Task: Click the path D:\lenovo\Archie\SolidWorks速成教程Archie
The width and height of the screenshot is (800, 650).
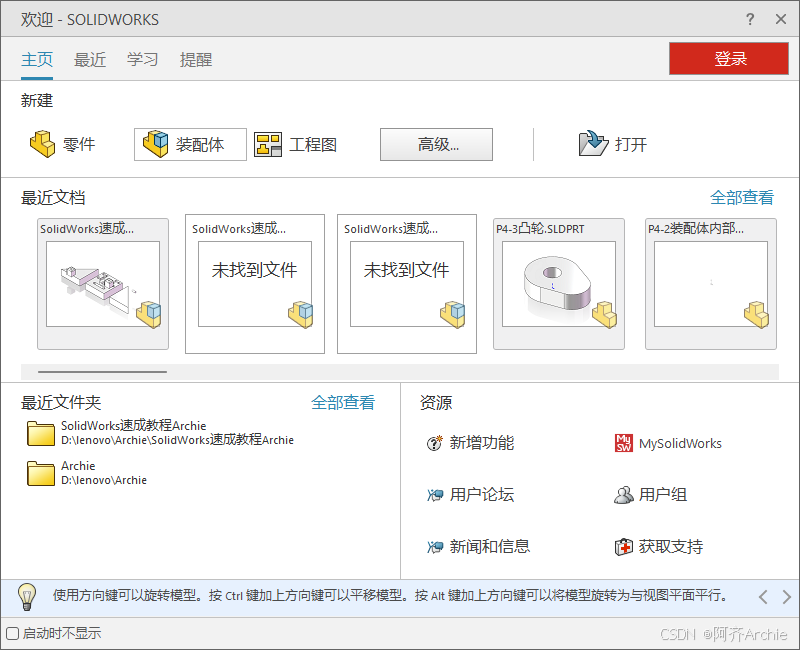Action: (x=178, y=440)
